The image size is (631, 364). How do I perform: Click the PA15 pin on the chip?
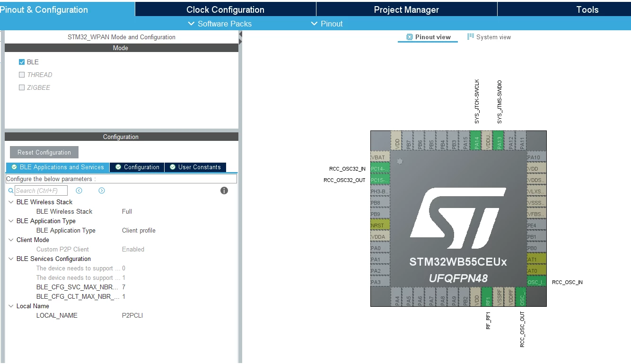pos(465,141)
